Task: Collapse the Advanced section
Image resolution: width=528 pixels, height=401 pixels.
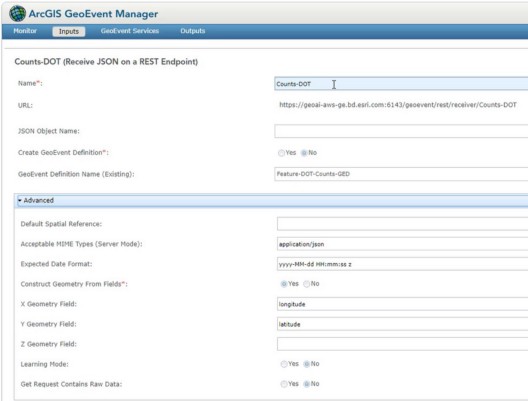Action: coord(272,200)
